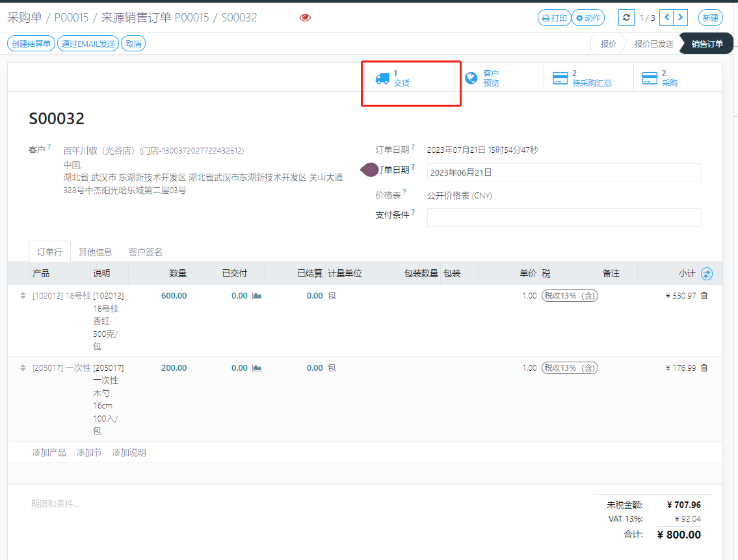Select the 报价已发送 status stage
Image resolution: width=738 pixels, height=560 pixels.
[653, 44]
